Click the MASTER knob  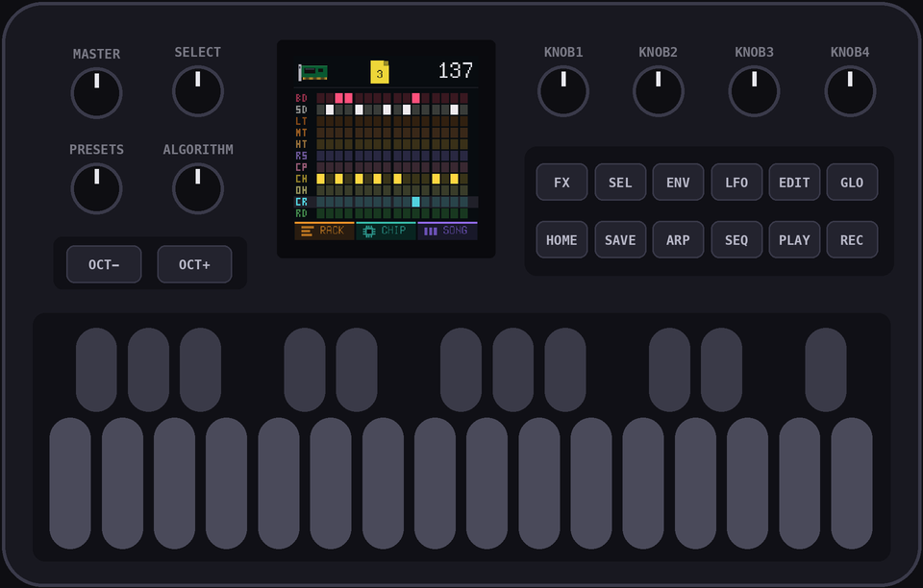[96, 93]
